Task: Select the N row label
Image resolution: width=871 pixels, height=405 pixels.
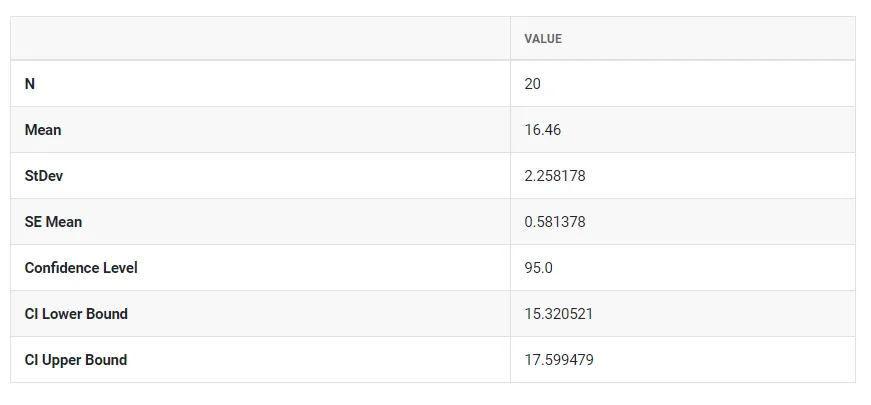Action: coord(30,84)
